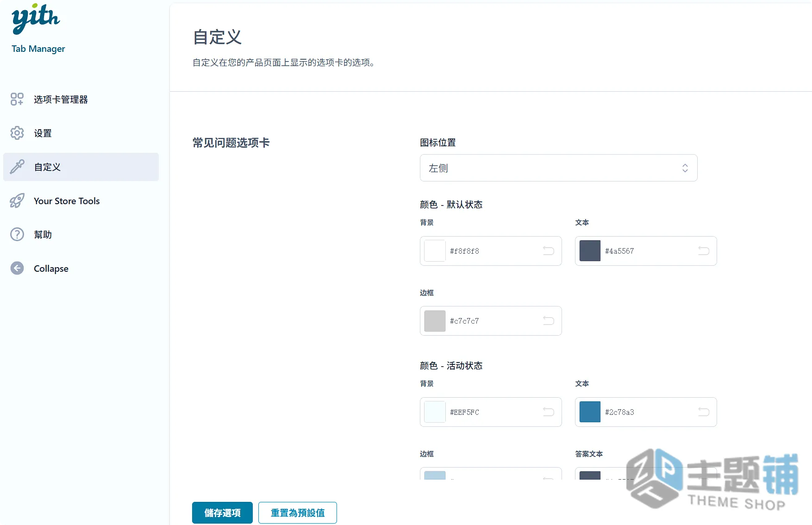The height and width of the screenshot is (525, 812).
Task: Open default background color swatch
Action: point(435,251)
